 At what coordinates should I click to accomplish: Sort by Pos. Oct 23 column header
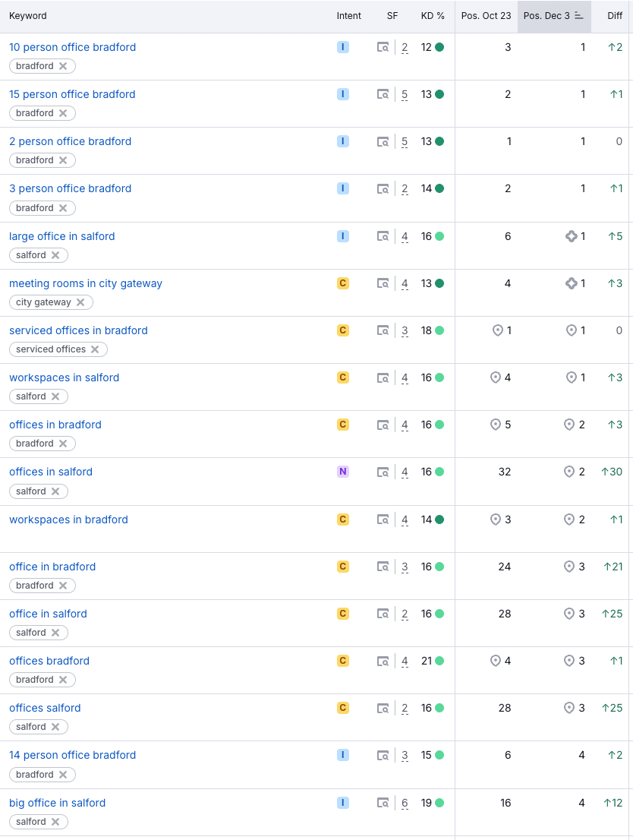(x=486, y=16)
